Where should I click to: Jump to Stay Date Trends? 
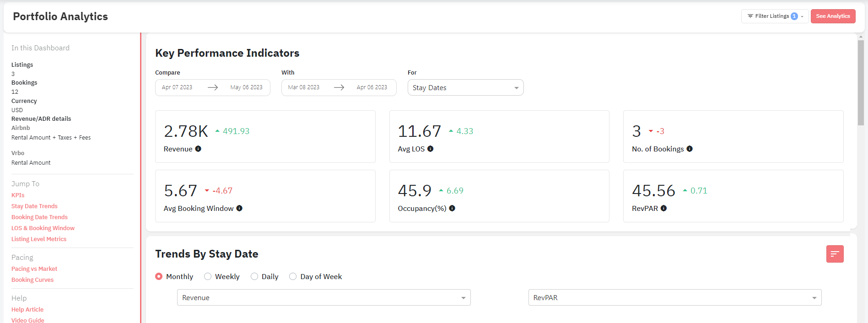(x=34, y=206)
